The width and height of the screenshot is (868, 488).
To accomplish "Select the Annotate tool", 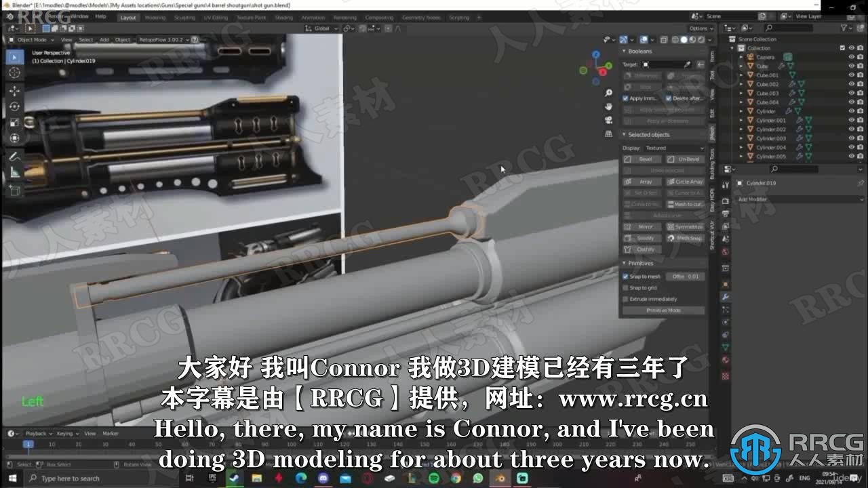I will tap(14, 157).
